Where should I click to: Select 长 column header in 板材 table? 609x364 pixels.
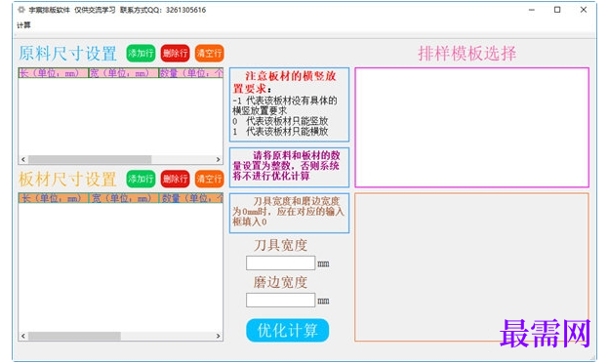[54, 198]
